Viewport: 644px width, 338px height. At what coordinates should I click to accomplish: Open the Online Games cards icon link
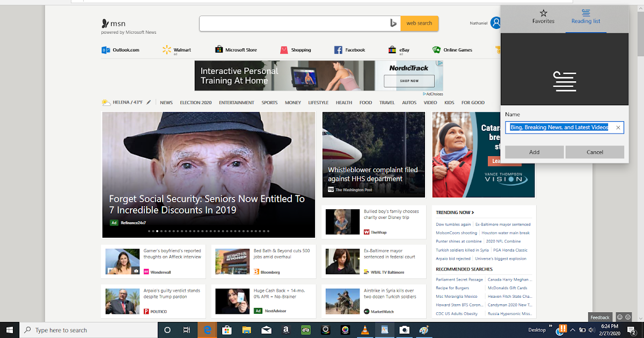[437, 49]
